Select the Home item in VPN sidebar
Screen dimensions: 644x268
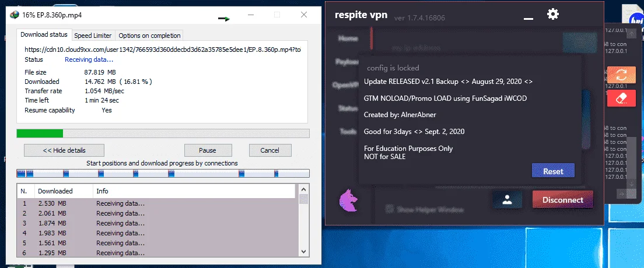(348, 38)
